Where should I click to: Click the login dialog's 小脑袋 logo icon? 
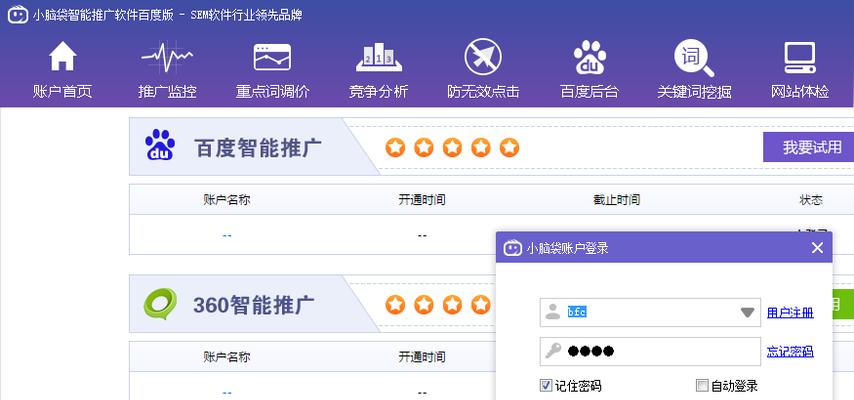[x=513, y=248]
